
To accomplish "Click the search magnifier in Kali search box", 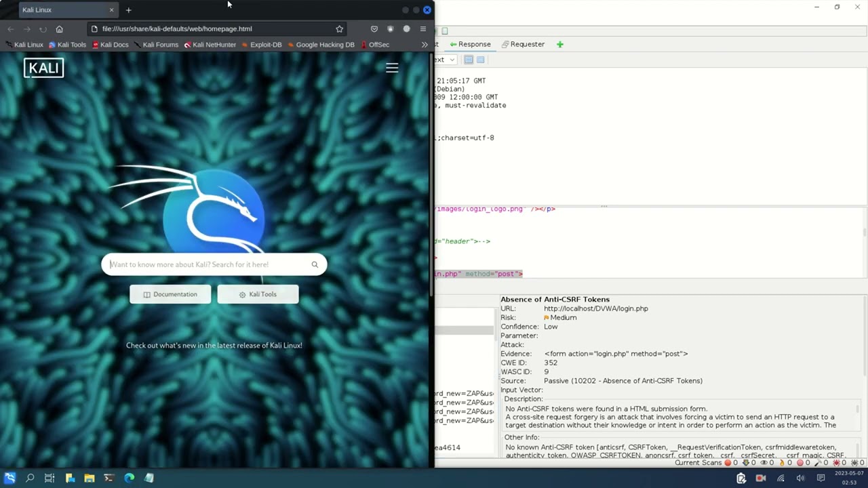I will tap(315, 264).
